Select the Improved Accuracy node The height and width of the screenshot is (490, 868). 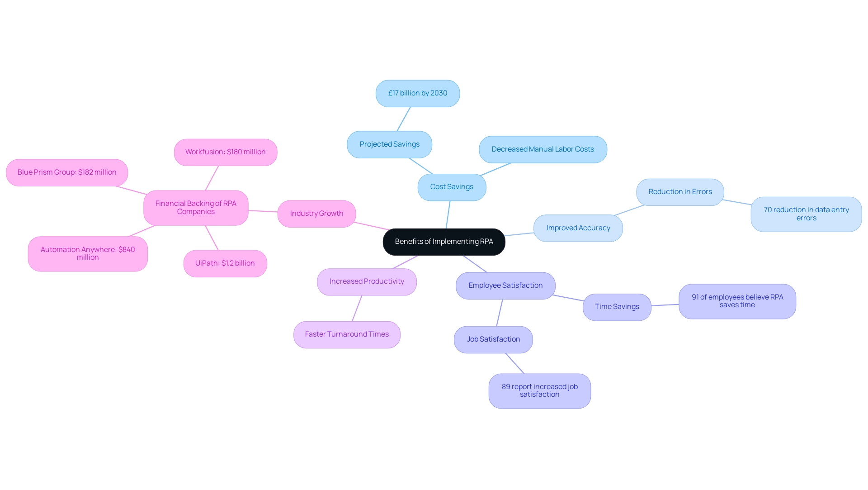tap(578, 228)
